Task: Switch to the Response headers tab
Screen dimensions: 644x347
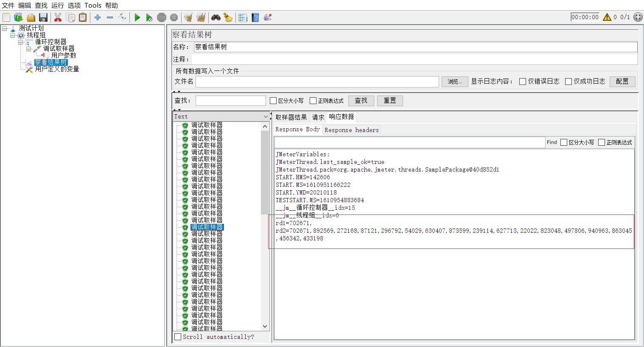Action: click(351, 130)
